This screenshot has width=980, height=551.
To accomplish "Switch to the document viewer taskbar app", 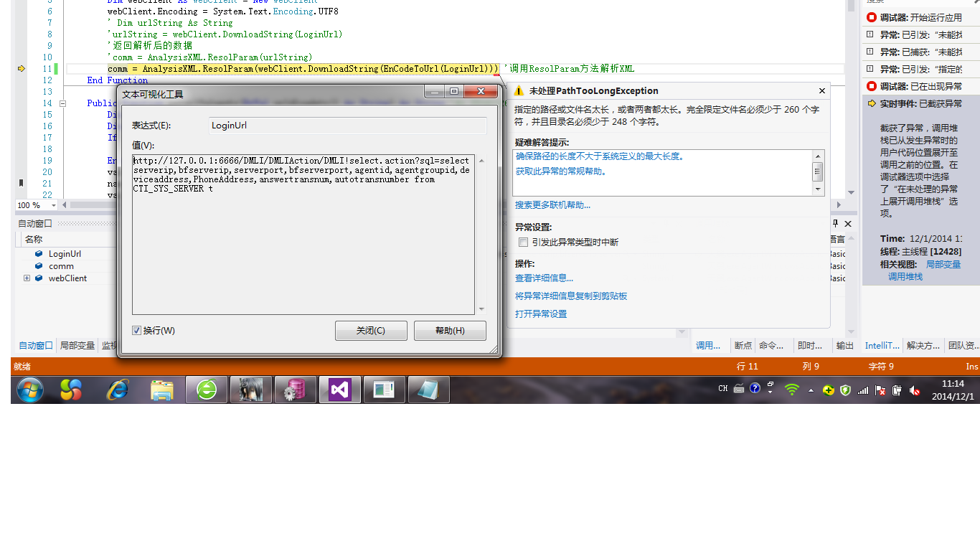I will tap(385, 390).
